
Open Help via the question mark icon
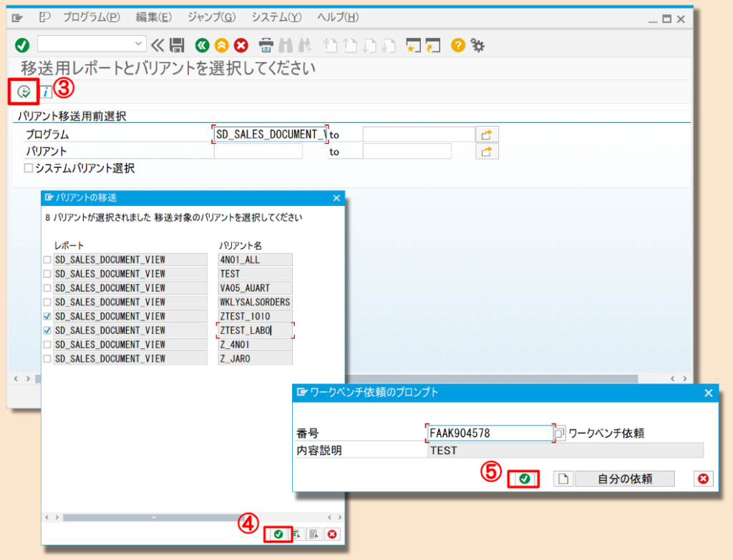[457, 45]
